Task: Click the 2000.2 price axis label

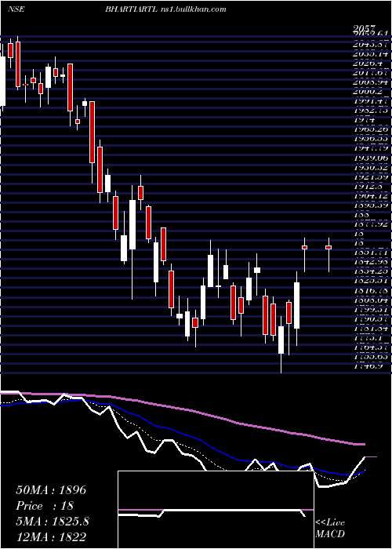Action: point(367,92)
